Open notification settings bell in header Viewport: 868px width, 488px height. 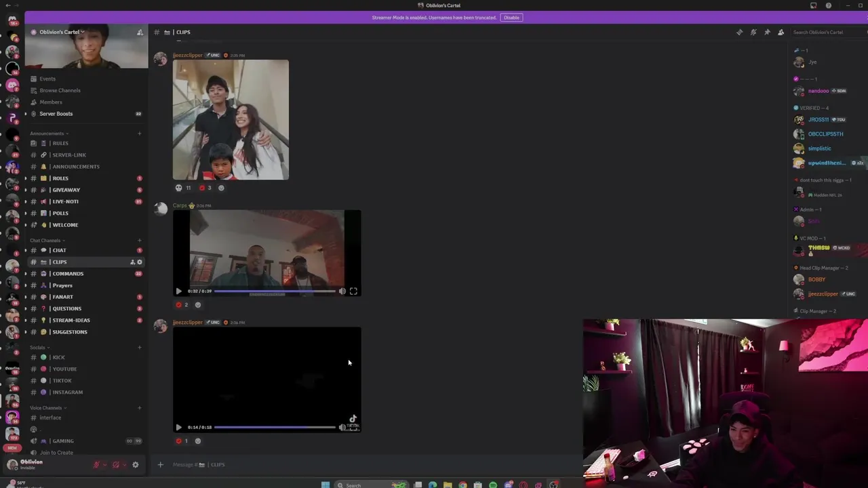point(753,32)
